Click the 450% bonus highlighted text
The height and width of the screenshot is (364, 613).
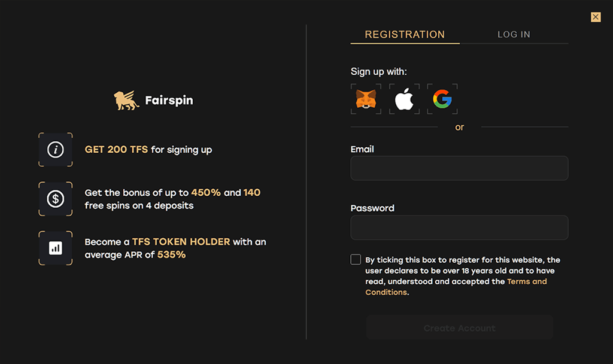pyautogui.click(x=206, y=193)
